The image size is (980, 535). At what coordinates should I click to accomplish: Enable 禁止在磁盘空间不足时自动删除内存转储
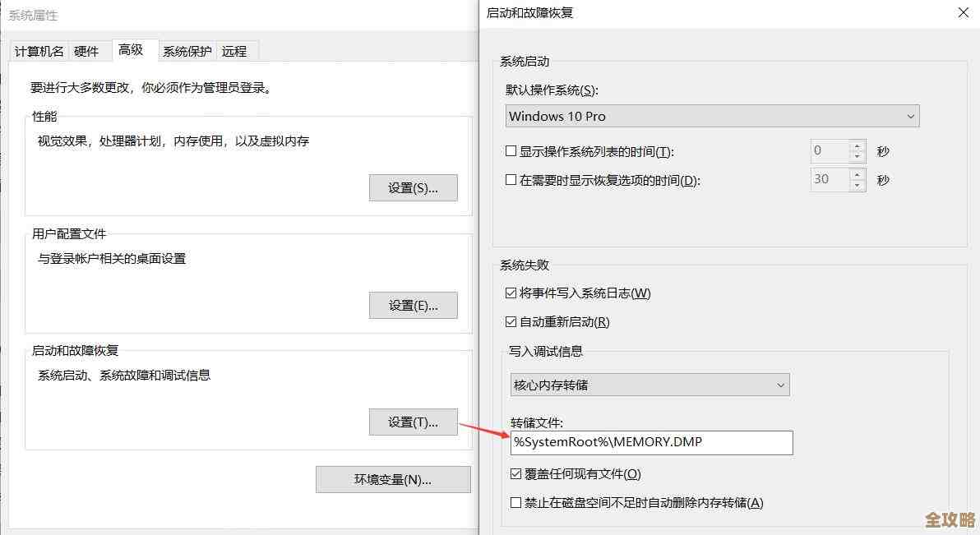[515, 502]
